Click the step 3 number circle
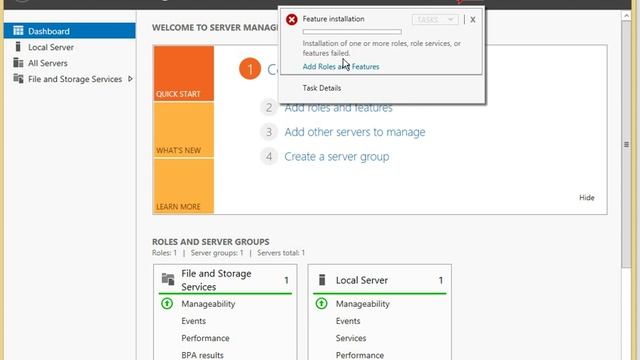The height and width of the screenshot is (360, 640). coord(269,132)
